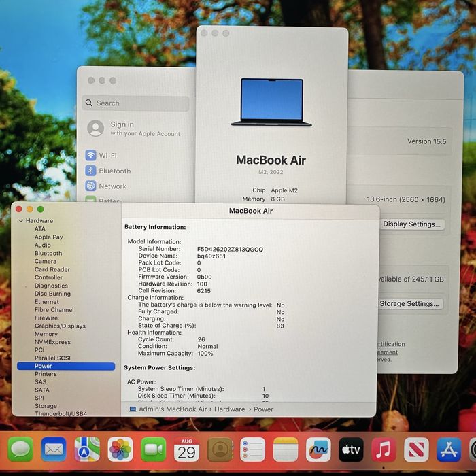Click laptop icon in System Information path bar
This screenshot has height=476, width=476.
(133, 409)
